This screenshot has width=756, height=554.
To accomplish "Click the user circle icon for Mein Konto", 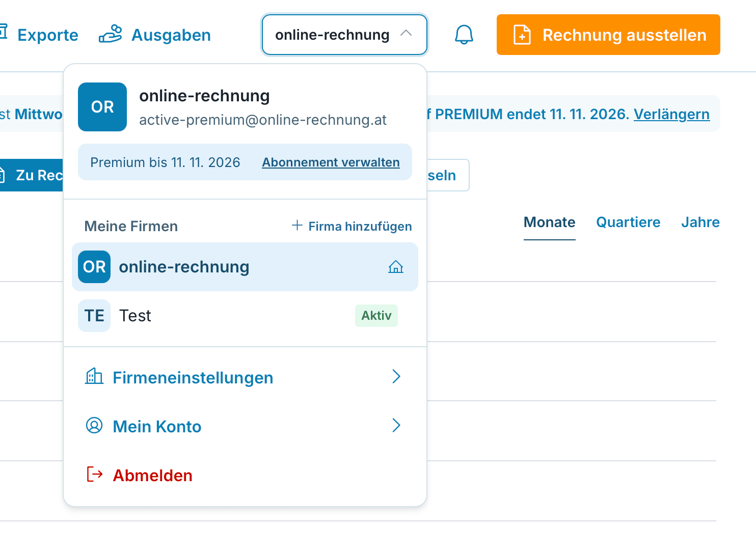I will [x=94, y=425].
